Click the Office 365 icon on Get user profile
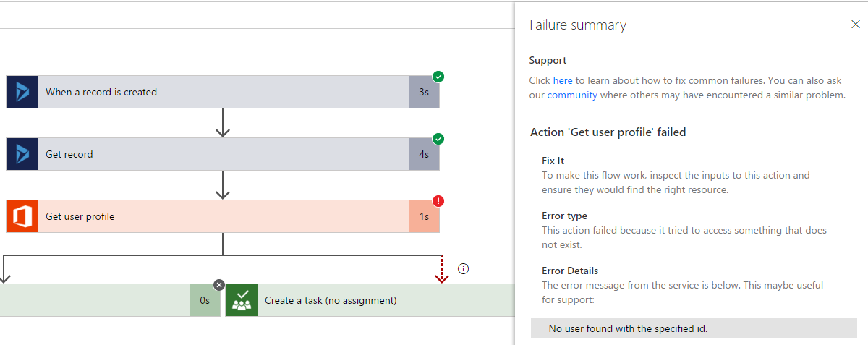 click(22, 216)
